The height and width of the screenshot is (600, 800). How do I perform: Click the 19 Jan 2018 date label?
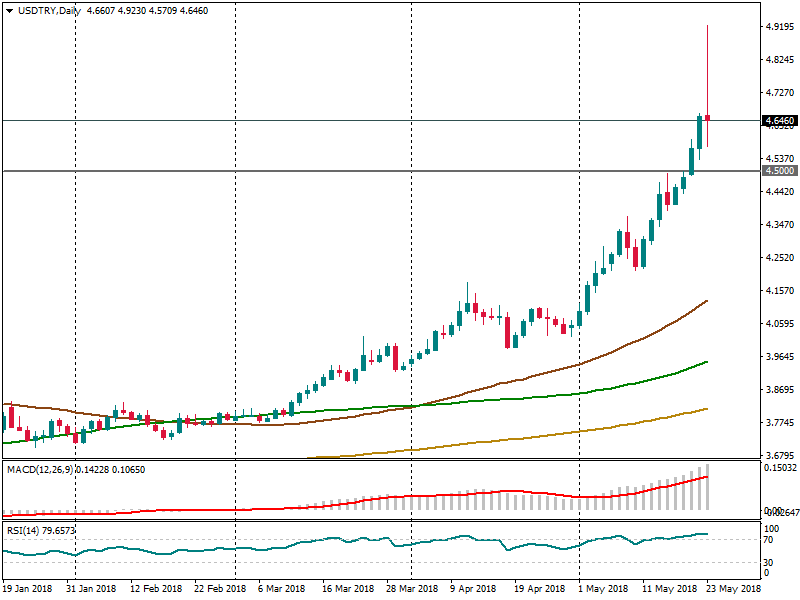(29, 589)
